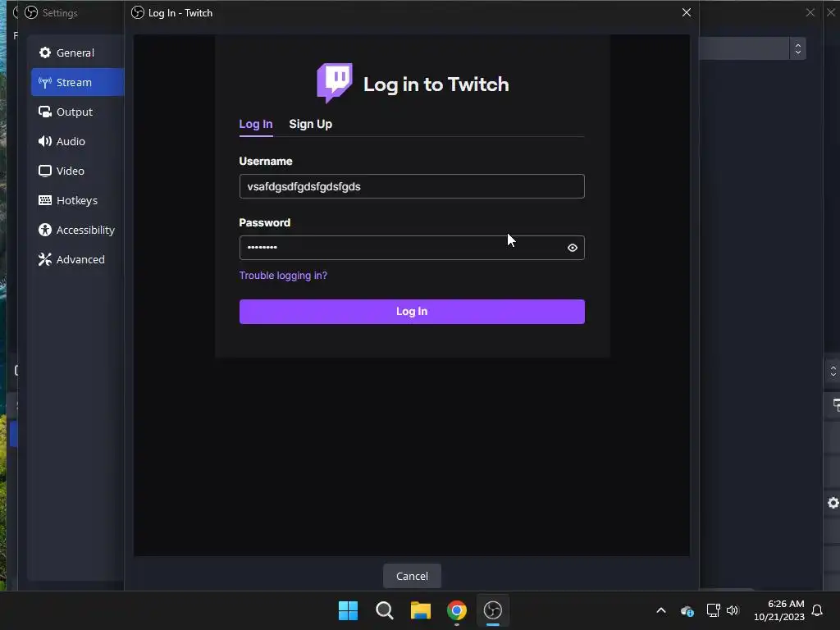The height and width of the screenshot is (630, 840).
Task: Open Video settings category
Action: (77, 171)
